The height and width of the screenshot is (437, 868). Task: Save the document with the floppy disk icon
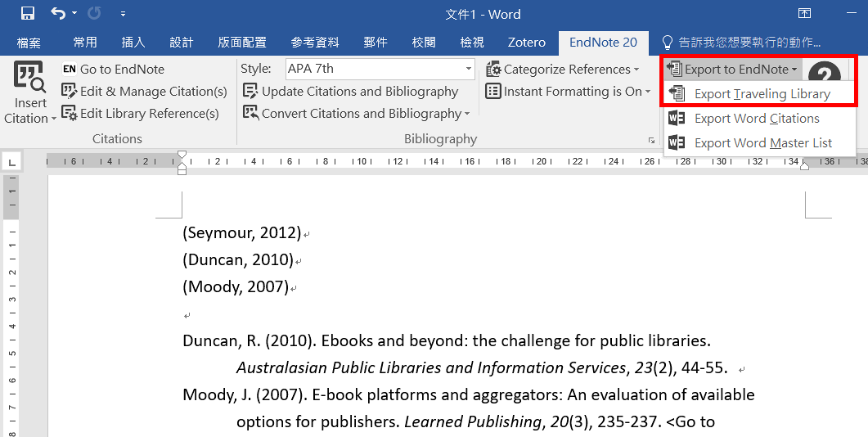[x=28, y=13]
